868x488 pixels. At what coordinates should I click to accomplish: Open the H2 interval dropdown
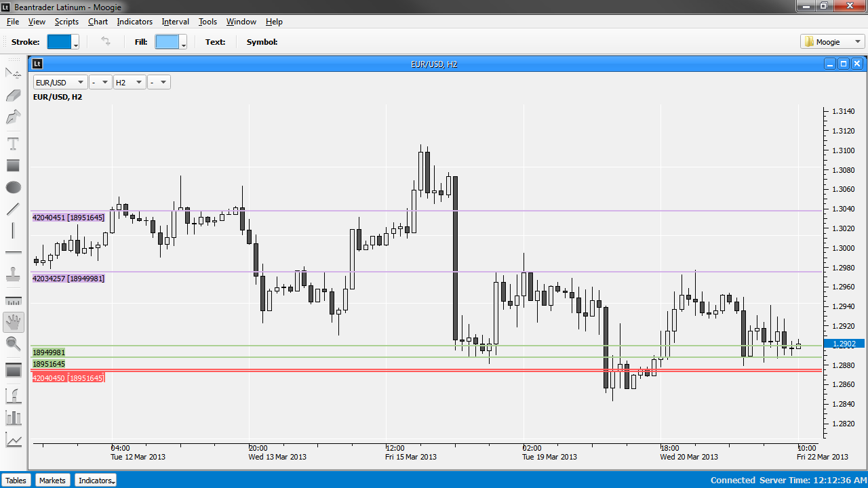(130, 82)
